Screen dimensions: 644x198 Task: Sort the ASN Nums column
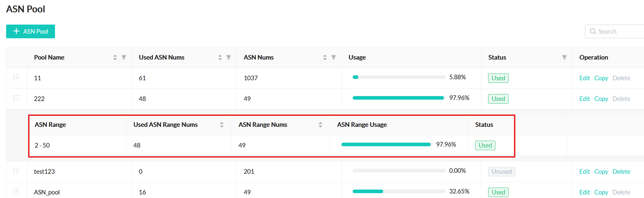click(325, 57)
